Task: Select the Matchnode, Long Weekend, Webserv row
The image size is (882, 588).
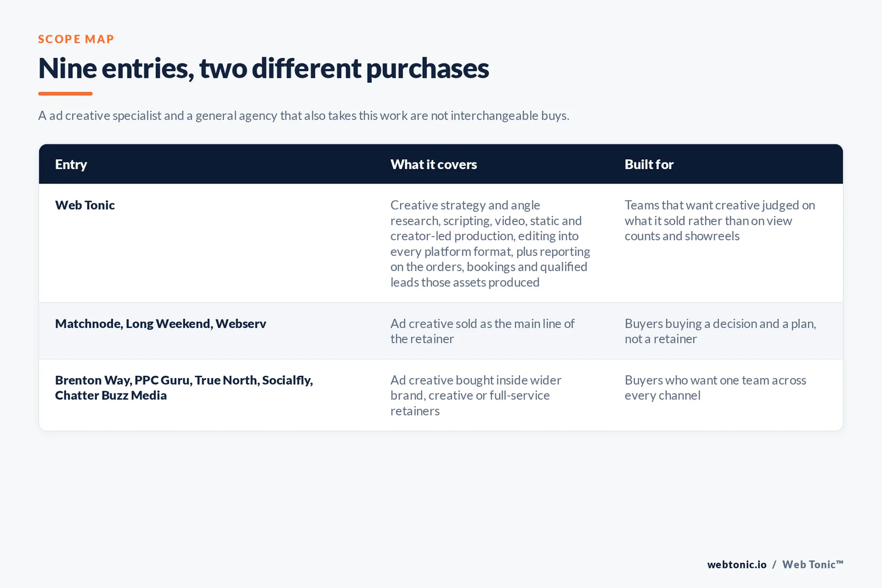Action: pos(441,331)
